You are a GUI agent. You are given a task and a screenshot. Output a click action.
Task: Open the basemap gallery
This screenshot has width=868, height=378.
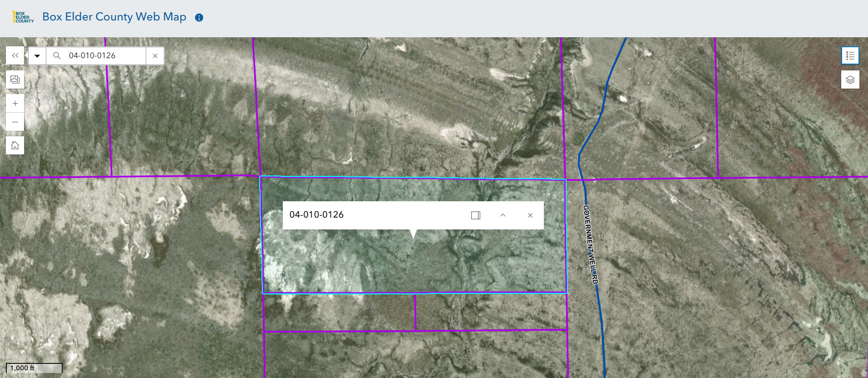pos(15,80)
